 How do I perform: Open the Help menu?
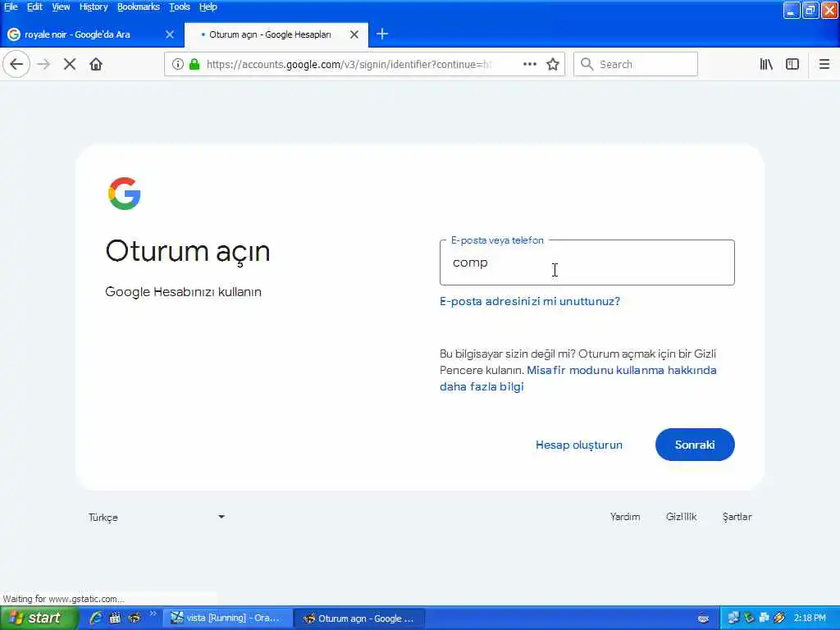(208, 7)
